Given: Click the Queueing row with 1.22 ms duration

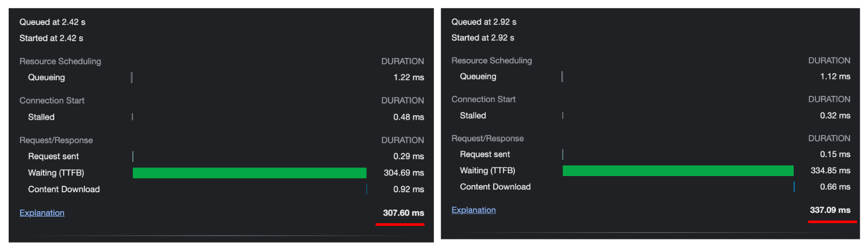Looking at the screenshot, I should click(x=47, y=77).
